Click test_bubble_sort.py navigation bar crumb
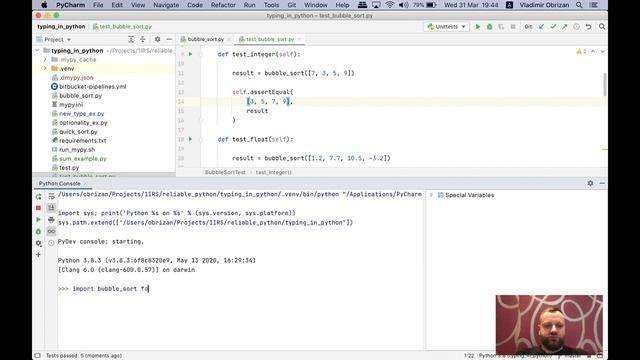Viewport: 640px width, 360px height. coord(122,27)
